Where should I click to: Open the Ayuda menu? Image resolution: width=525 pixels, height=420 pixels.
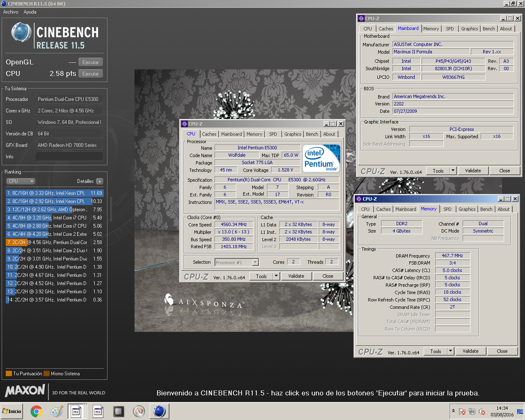[30, 12]
